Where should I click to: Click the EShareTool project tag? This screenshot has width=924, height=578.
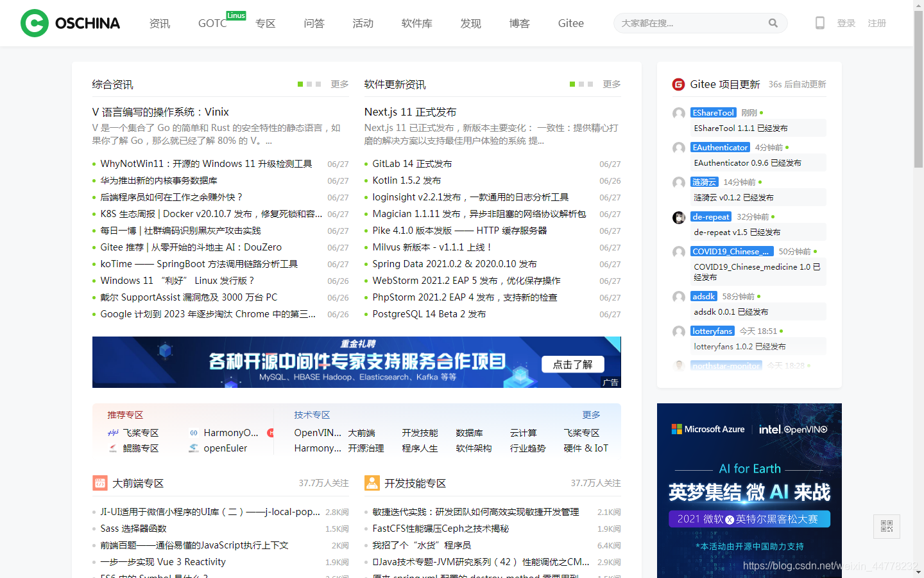713,112
